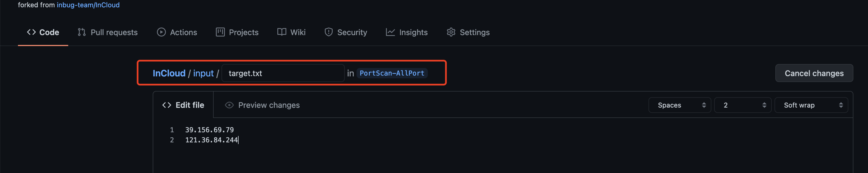Open the inbug-team/InCloud fork source link

(x=88, y=5)
